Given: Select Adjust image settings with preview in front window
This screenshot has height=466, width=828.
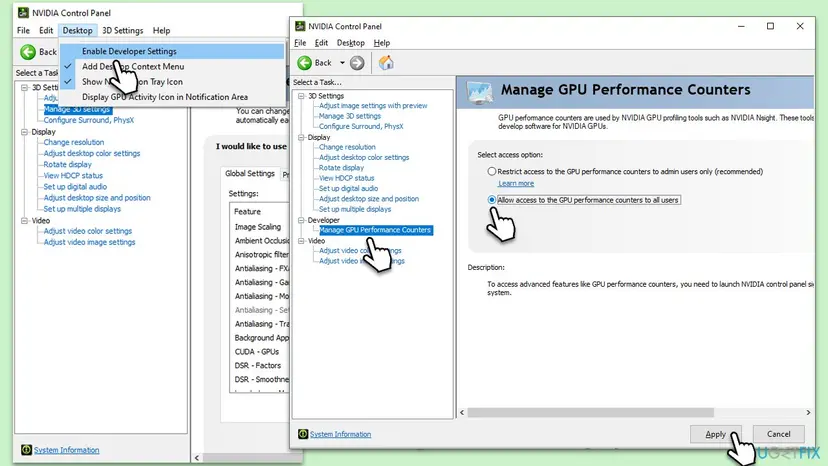Looking at the screenshot, I should 373,106.
